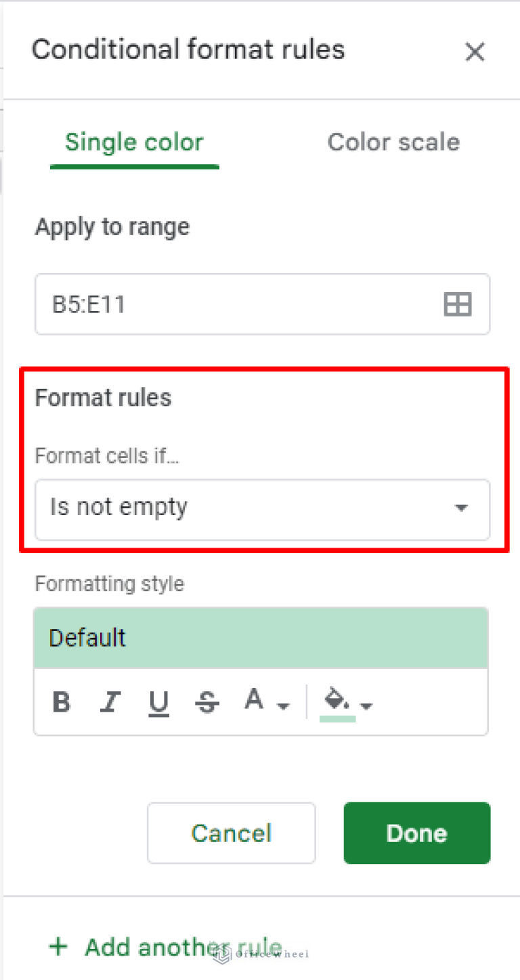Expand the fill color dropdown arrow
The image size is (520, 980).
pos(367,706)
